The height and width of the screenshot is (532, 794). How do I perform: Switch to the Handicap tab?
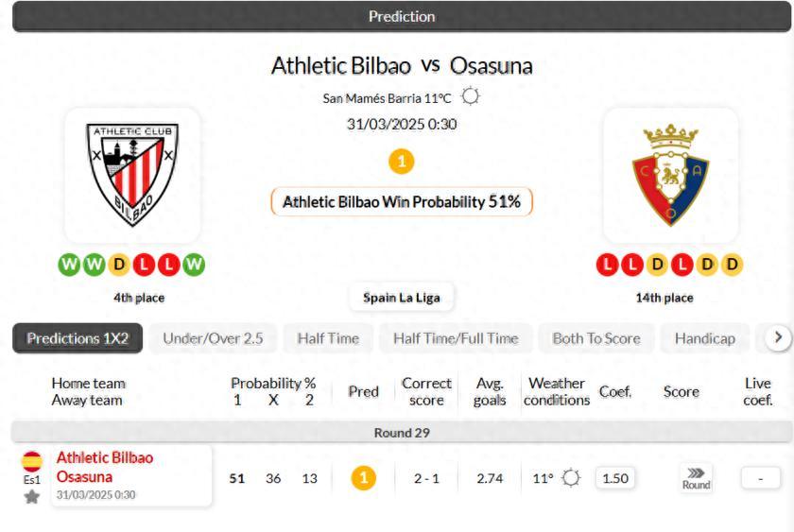[704, 338]
